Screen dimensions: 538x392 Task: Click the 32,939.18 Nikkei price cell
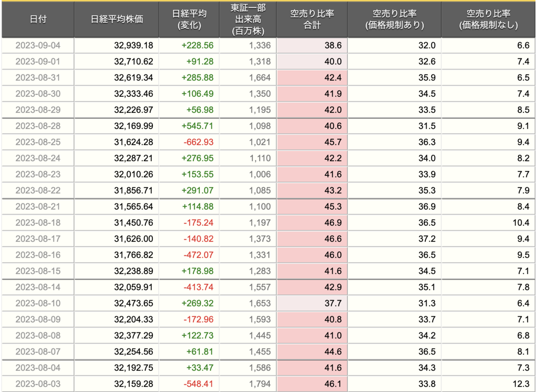117,46
